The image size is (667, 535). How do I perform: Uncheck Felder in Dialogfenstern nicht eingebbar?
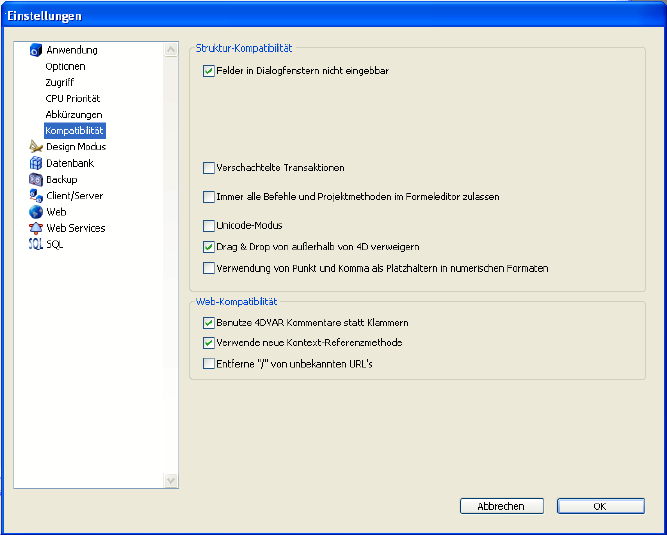point(209,71)
